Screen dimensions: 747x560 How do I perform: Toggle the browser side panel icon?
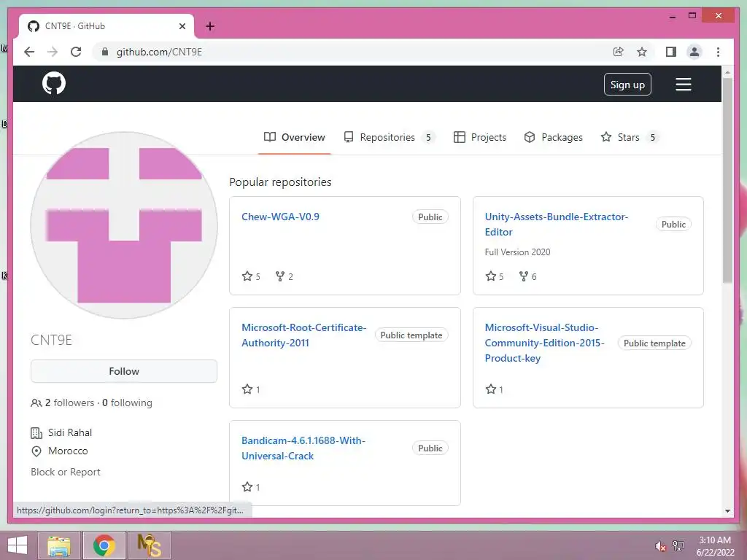(x=671, y=52)
